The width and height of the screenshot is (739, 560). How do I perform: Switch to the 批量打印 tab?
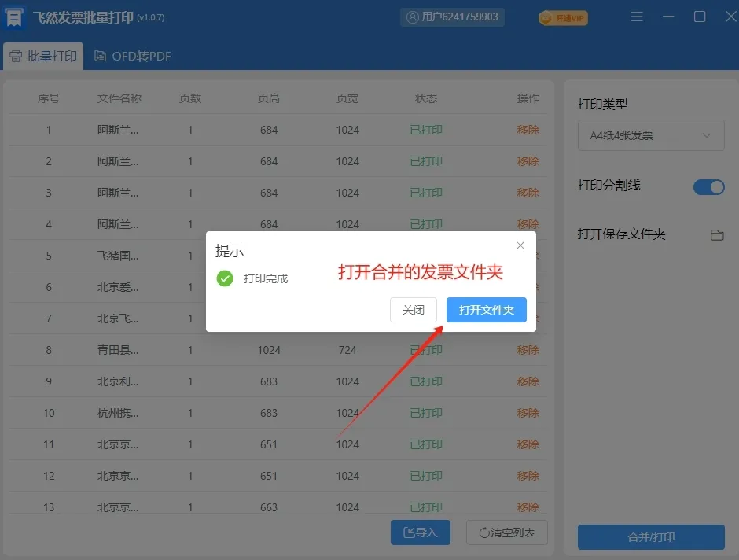click(x=43, y=56)
